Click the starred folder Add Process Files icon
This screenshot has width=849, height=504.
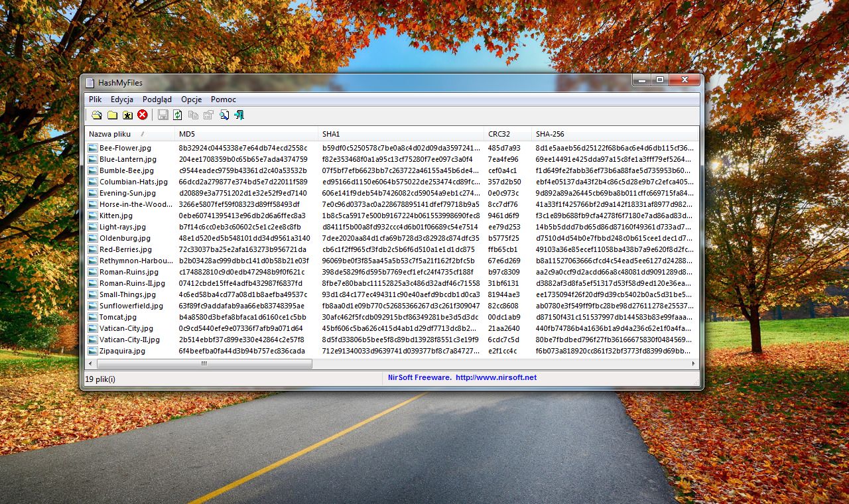[x=127, y=115]
